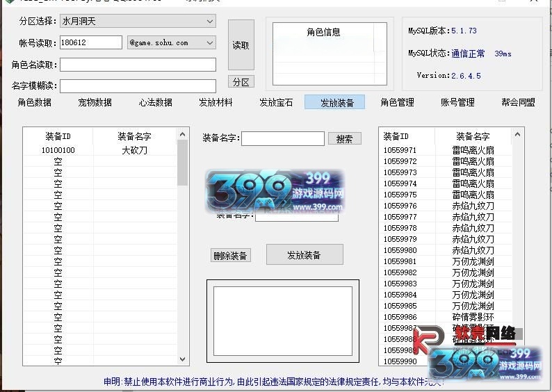Click the 搜索 button

tap(345, 138)
